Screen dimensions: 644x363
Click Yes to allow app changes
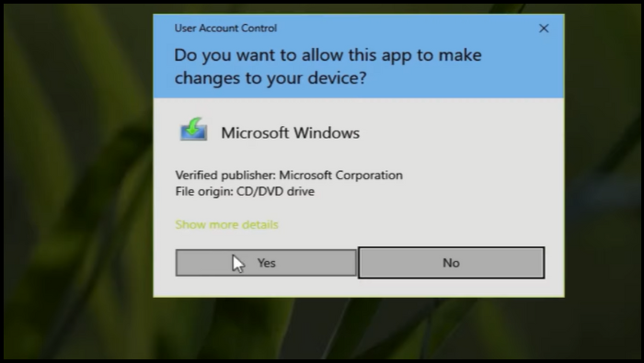pos(266,263)
